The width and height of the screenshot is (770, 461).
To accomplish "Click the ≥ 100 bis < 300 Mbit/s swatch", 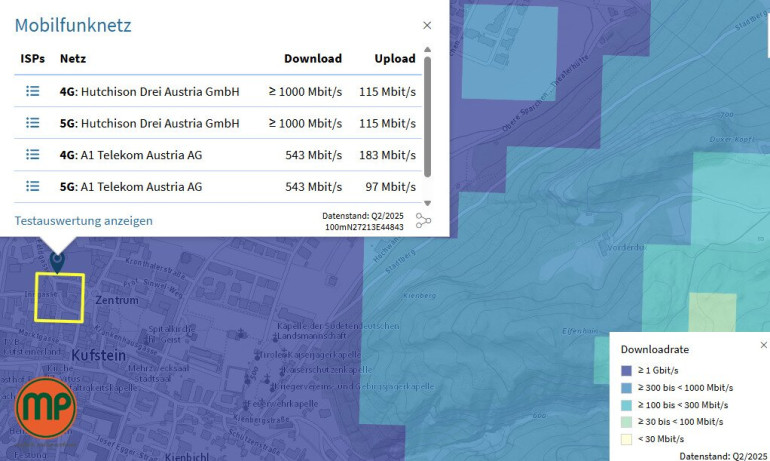I will pyautogui.click(x=627, y=405).
